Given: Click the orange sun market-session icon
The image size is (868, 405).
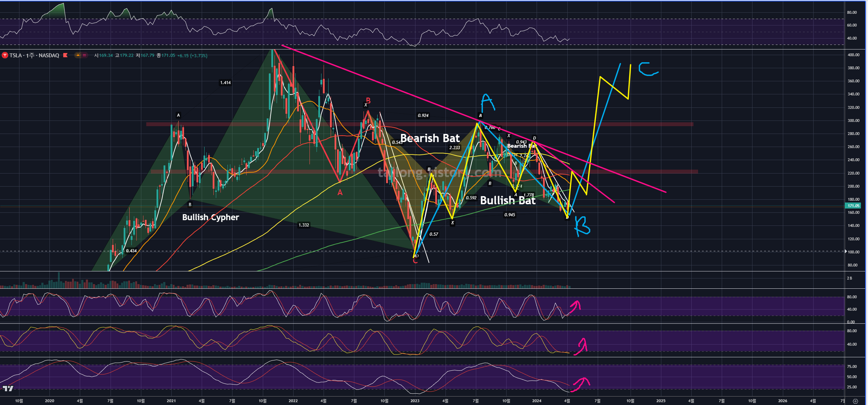Looking at the screenshot, I should point(78,55).
